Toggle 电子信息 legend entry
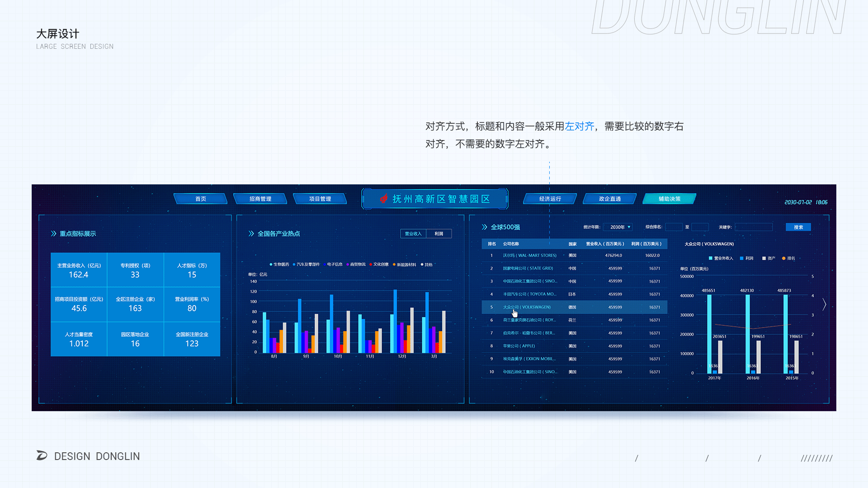 pos(333,264)
